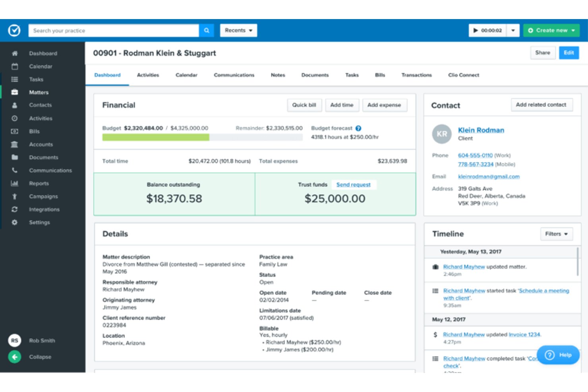The height and width of the screenshot is (392, 588).
Task: Click the Send request link
Action: click(x=353, y=185)
